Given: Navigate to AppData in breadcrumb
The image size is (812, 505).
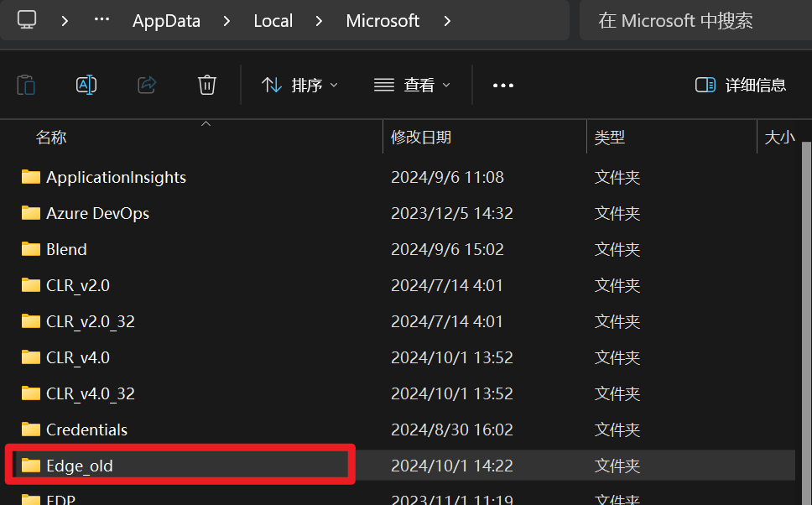Looking at the screenshot, I should pyautogui.click(x=166, y=21).
